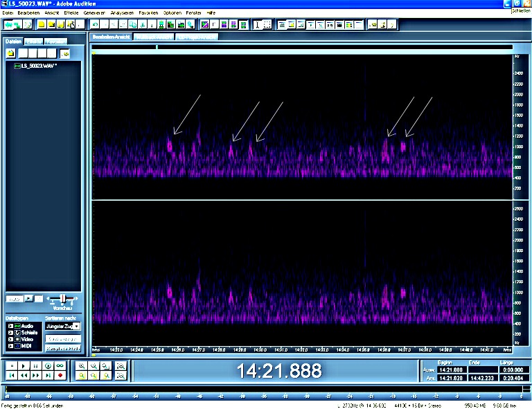532x409 pixels.
Task: Open the Fenster menu
Action: (193, 13)
